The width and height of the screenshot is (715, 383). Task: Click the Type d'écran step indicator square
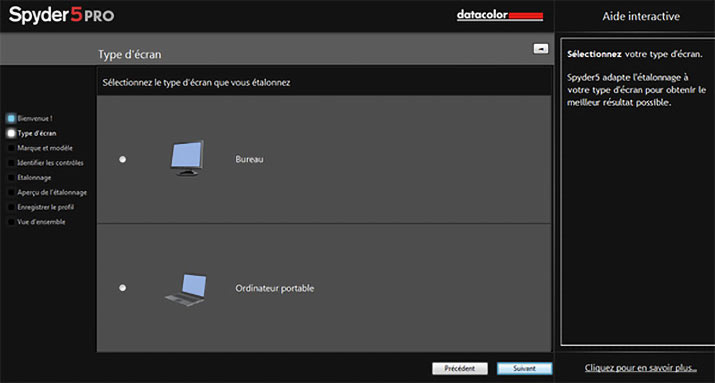(11, 134)
